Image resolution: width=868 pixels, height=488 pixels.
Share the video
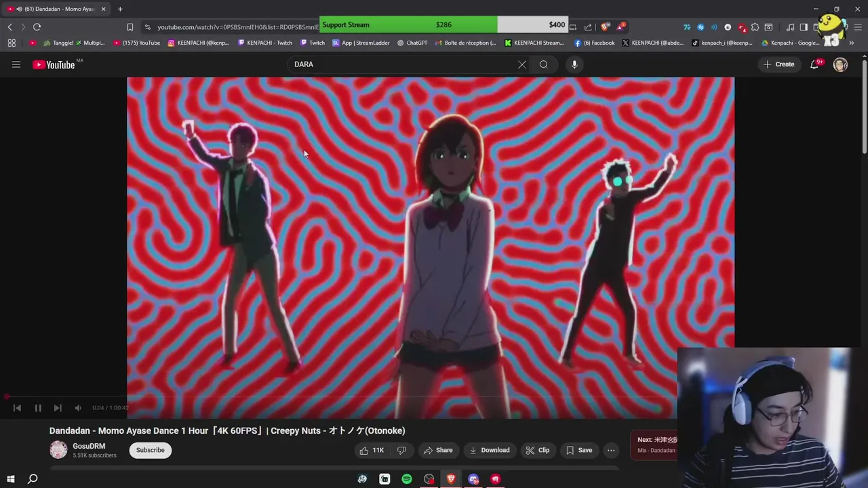tap(438, 450)
